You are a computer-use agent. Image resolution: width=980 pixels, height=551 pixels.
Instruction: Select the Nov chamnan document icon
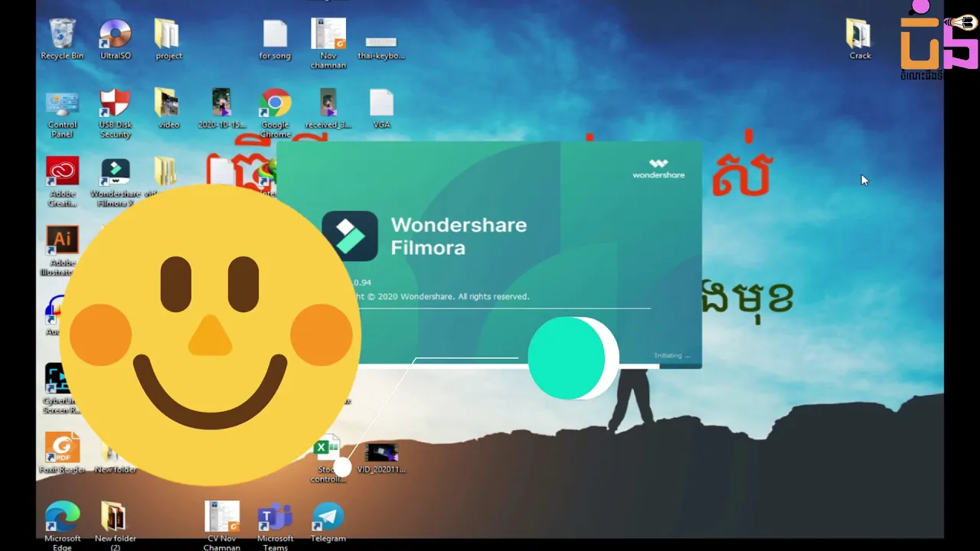pos(328,44)
